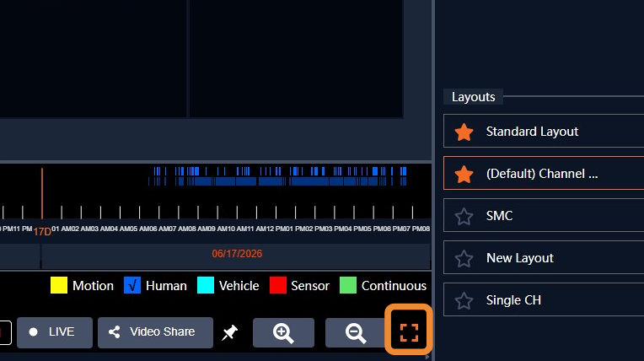
Task: Click the fullscreen icon highlighted in orange
Action: point(409,331)
